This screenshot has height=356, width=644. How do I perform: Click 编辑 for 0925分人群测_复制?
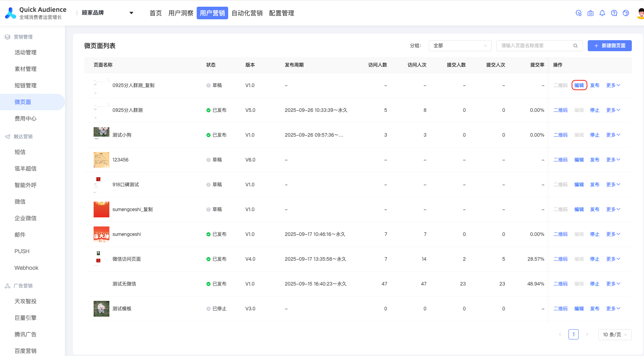579,85
